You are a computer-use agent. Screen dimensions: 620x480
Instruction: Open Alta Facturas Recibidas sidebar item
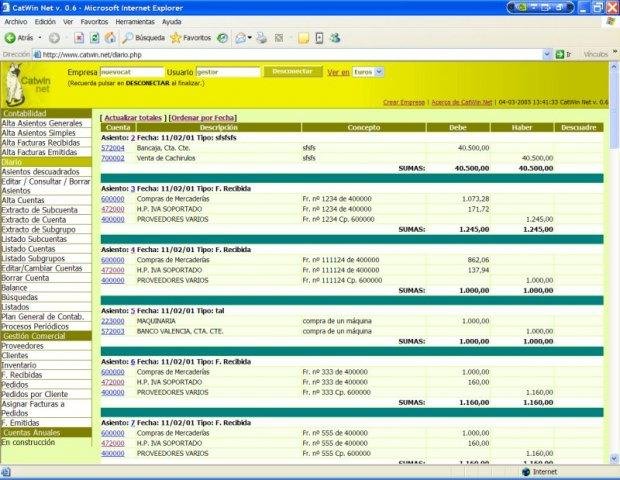(41, 143)
